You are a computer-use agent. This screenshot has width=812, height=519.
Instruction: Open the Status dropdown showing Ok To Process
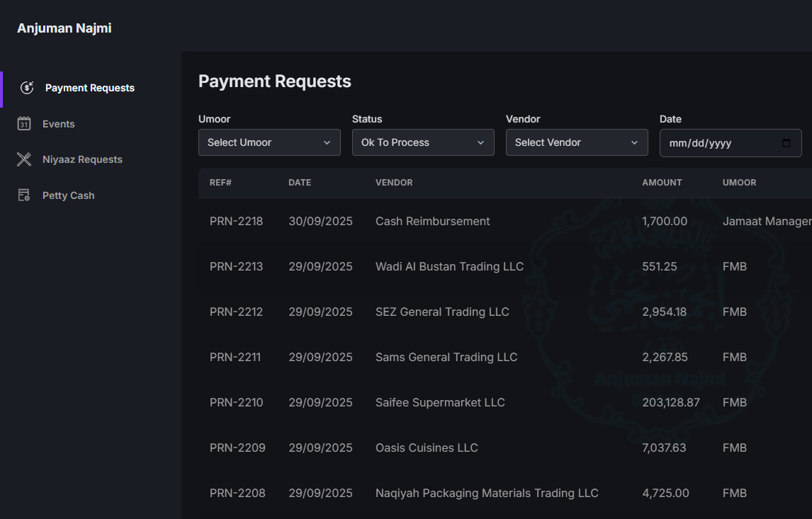[x=423, y=142]
